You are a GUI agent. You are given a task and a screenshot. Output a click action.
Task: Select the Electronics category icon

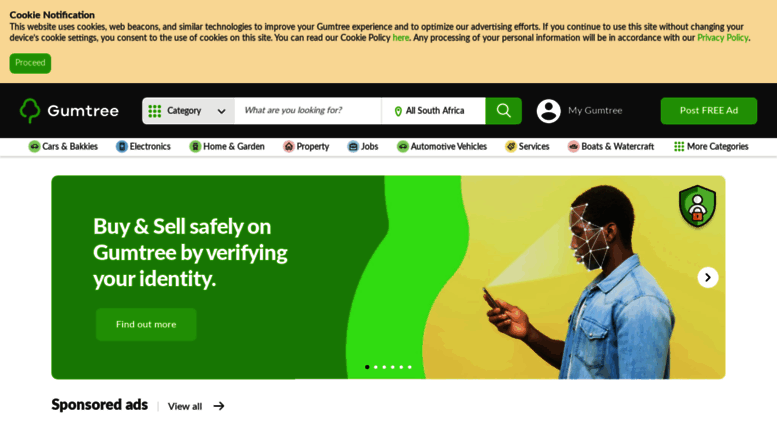121,147
